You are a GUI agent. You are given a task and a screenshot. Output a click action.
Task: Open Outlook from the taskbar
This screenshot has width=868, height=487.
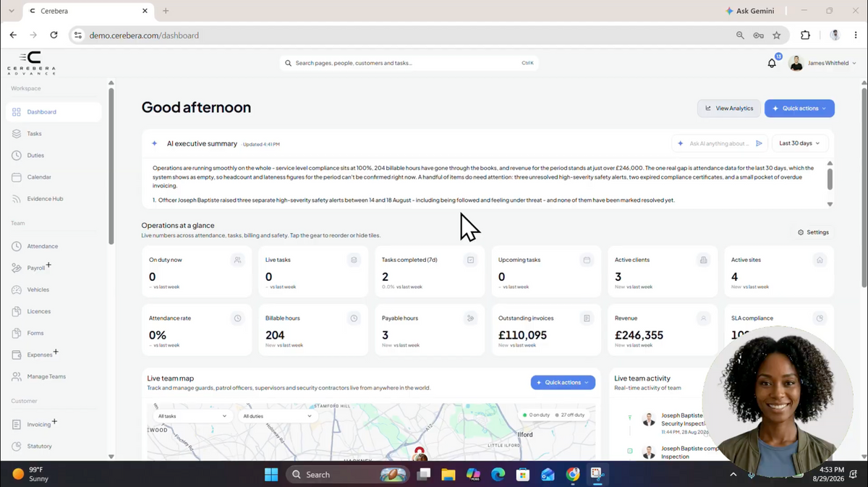[548, 475]
